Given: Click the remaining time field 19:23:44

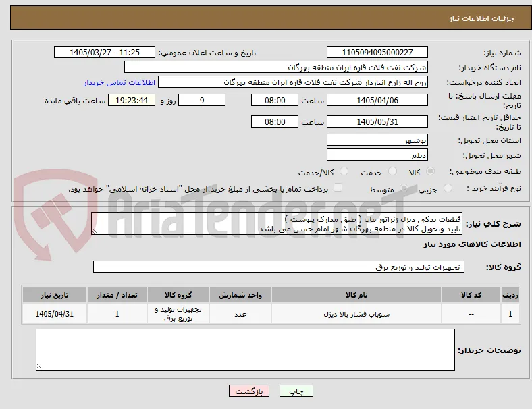Looking at the screenshot, I should [x=132, y=100].
